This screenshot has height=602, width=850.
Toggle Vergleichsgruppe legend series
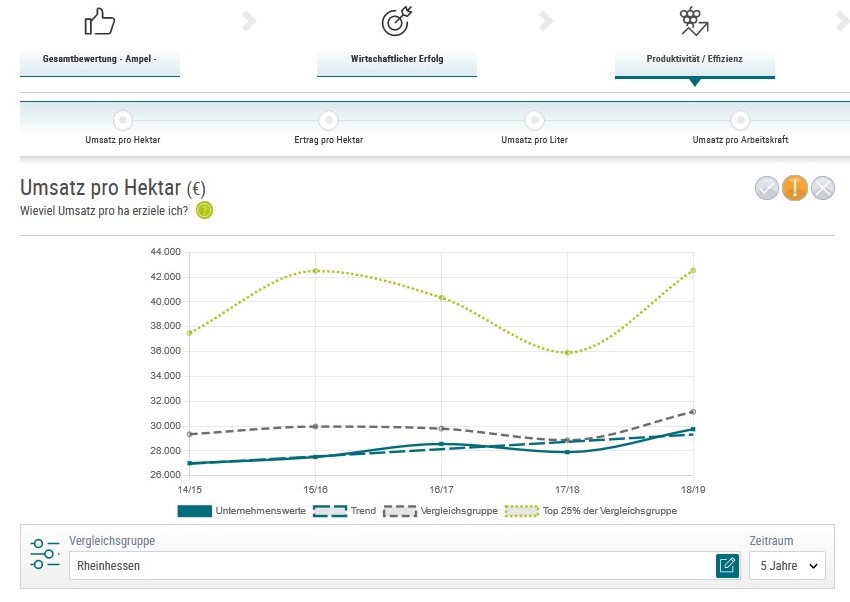[440, 511]
